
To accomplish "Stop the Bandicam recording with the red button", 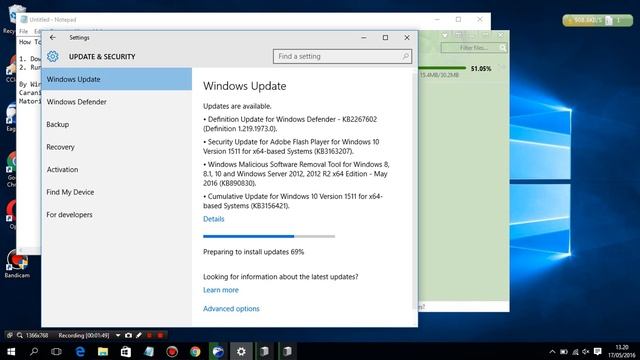I will 160,335.
